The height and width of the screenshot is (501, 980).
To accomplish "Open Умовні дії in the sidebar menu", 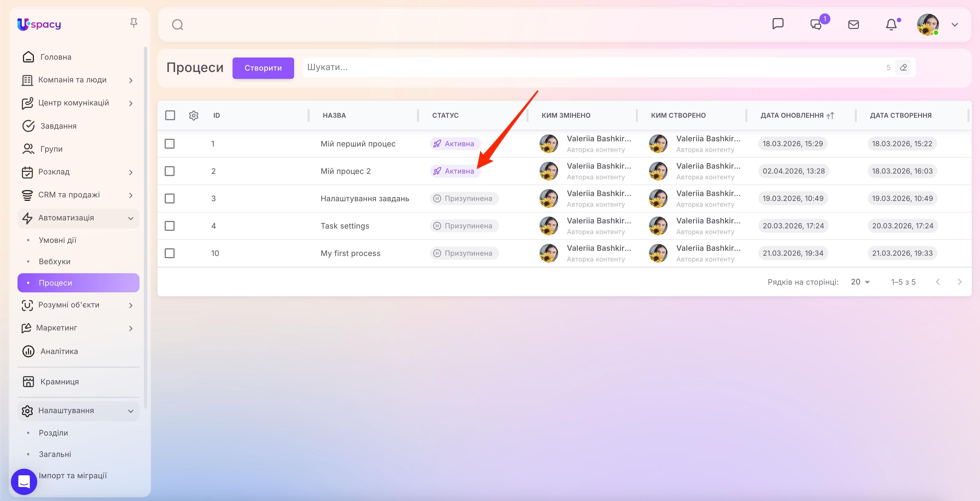I will (x=57, y=240).
